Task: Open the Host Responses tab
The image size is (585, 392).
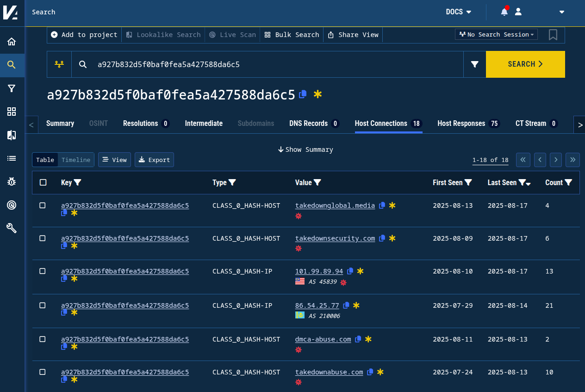Action: pyautogui.click(x=469, y=124)
